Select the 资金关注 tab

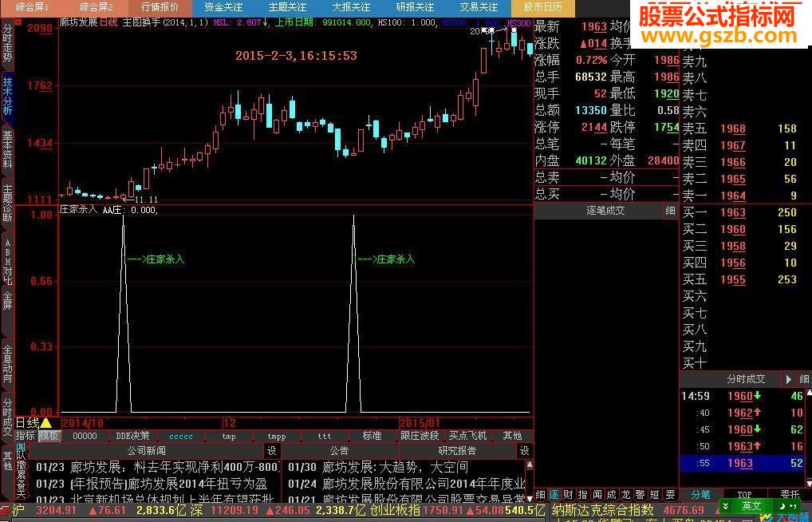[x=223, y=7]
